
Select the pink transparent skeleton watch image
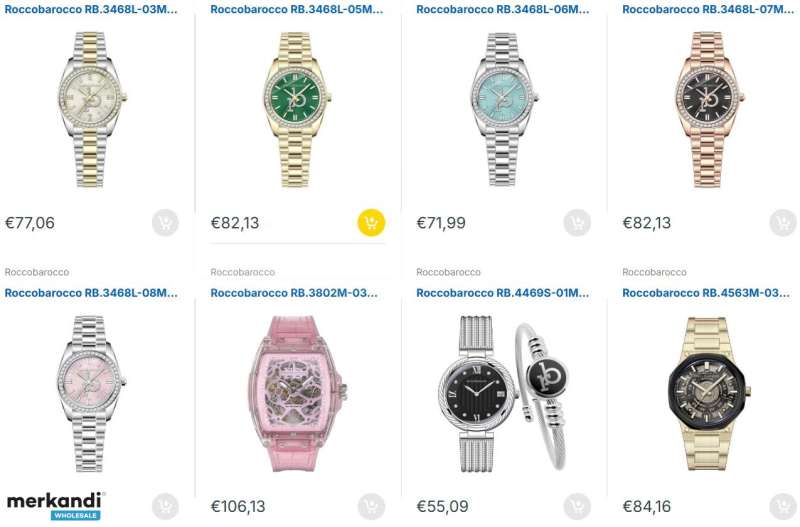(x=298, y=393)
